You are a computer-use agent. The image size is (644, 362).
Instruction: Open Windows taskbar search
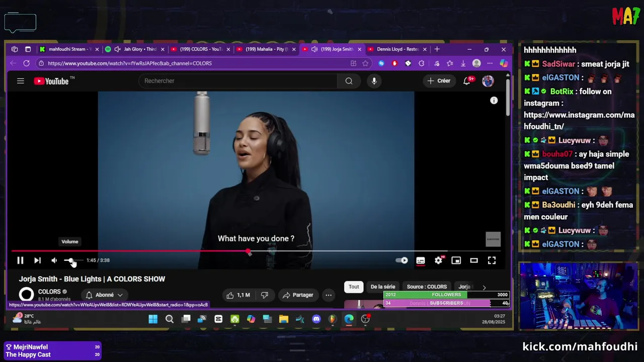[170, 319]
